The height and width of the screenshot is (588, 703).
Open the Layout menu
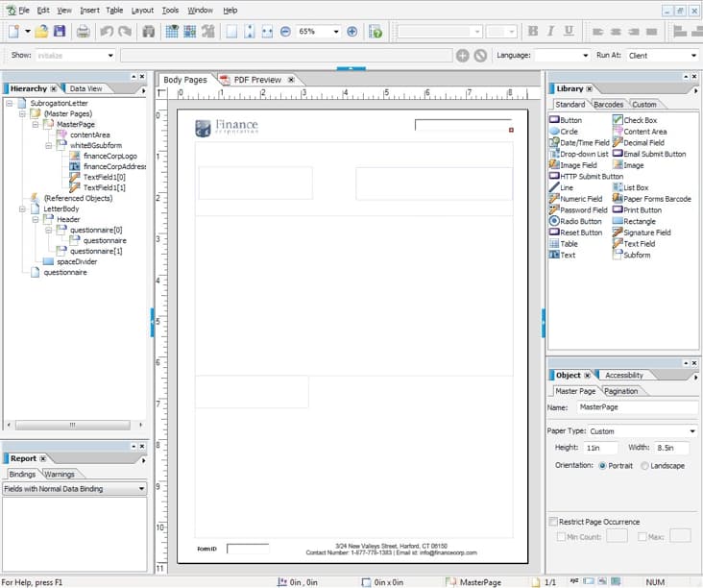[x=142, y=10]
